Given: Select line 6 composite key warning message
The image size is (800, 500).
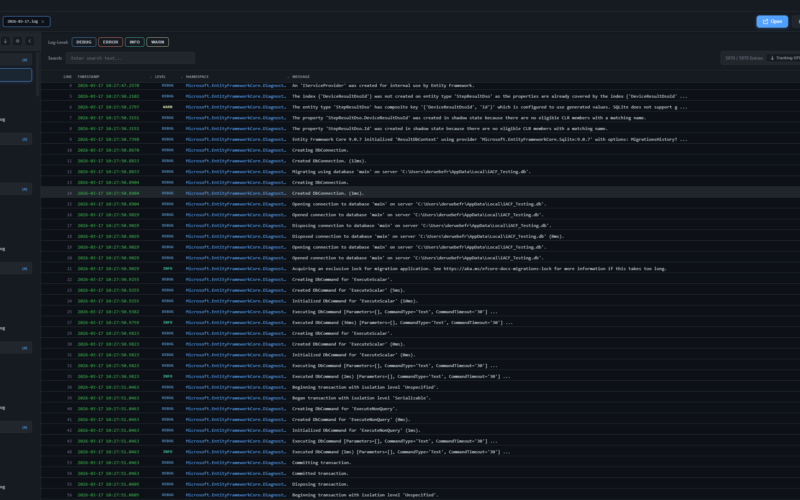Looking at the screenshot, I should click(x=489, y=107).
